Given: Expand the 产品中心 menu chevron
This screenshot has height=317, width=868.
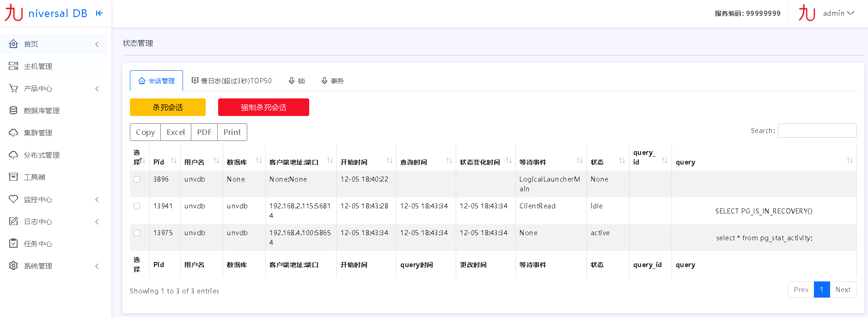Looking at the screenshot, I should click(97, 89).
